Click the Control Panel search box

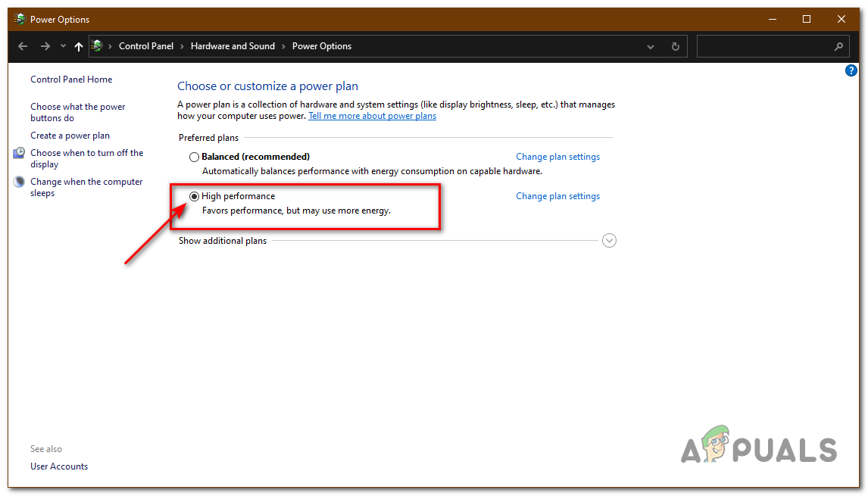[x=763, y=46]
